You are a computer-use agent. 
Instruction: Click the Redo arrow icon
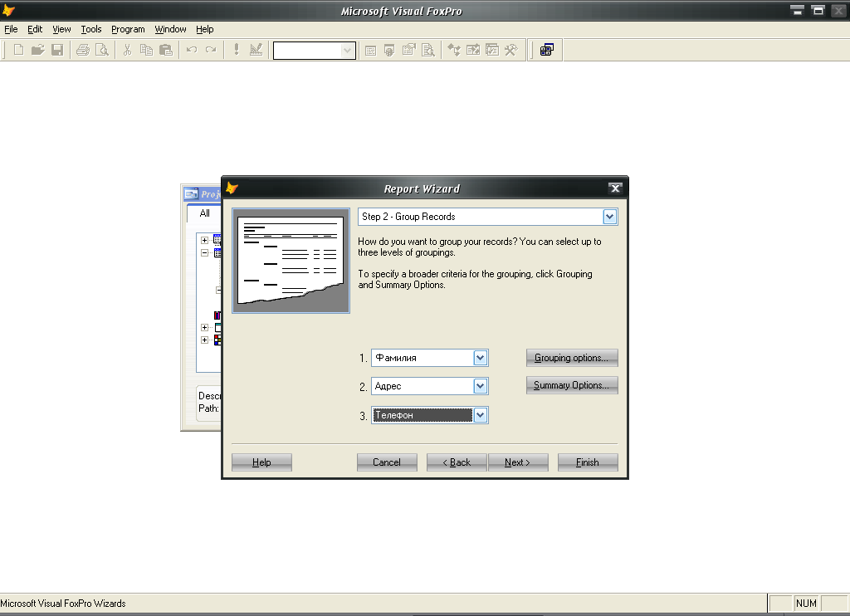tap(211, 50)
